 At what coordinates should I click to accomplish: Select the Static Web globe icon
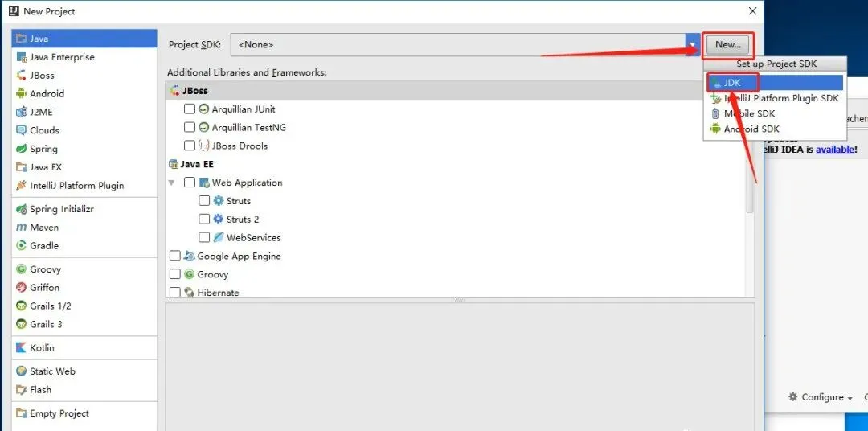22,371
